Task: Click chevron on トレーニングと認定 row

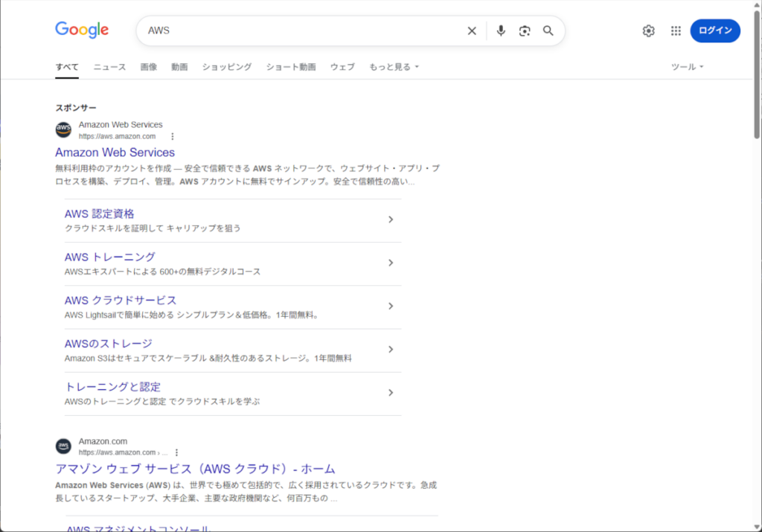Action: coord(391,393)
